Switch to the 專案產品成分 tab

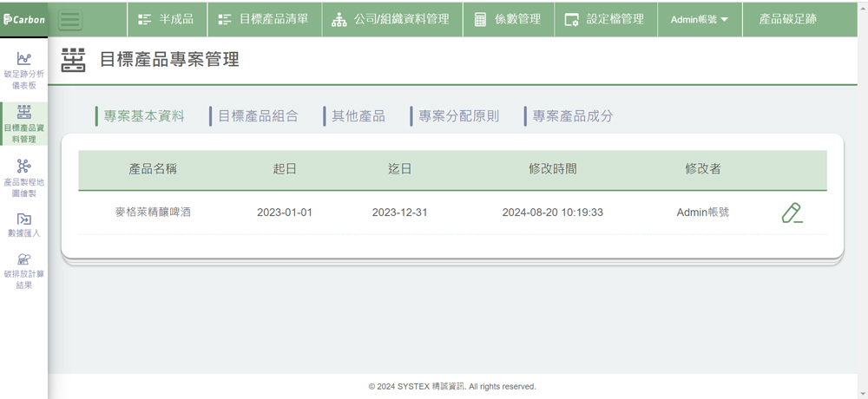pos(573,116)
